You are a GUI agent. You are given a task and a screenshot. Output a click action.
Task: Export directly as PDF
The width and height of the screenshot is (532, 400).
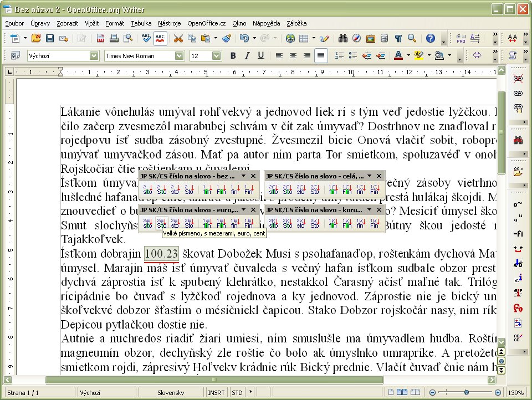pyautogui.click(x=100, y=38)
